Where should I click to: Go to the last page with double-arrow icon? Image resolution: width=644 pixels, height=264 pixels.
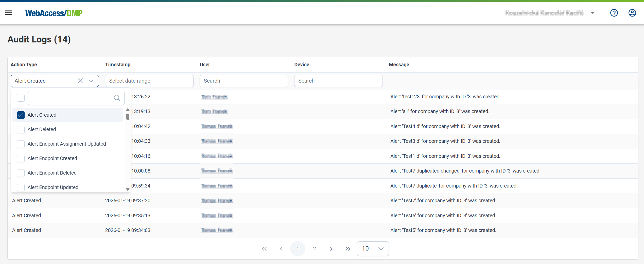pyautogui.click(x=347, y=249)
